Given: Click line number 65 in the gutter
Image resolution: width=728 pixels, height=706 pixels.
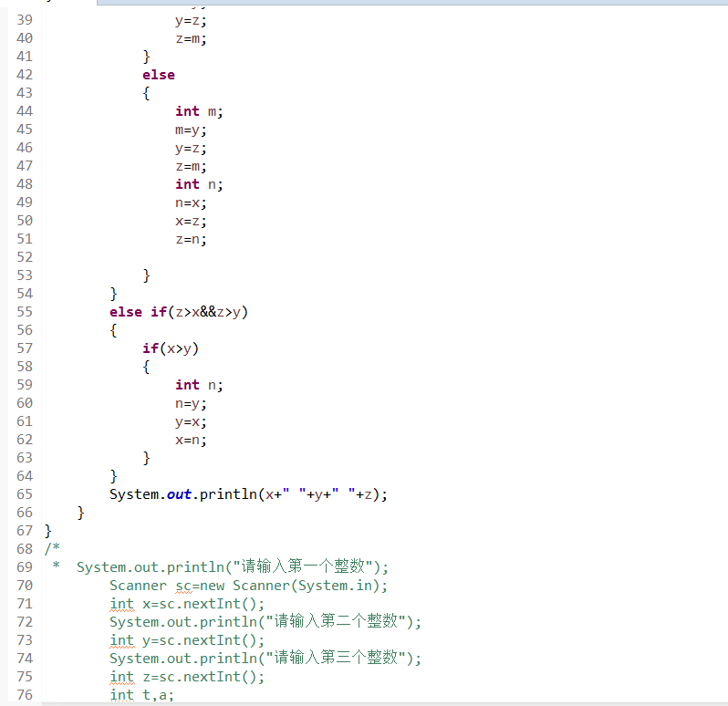Looking at the screenshot, I should [x=25, y=494].
